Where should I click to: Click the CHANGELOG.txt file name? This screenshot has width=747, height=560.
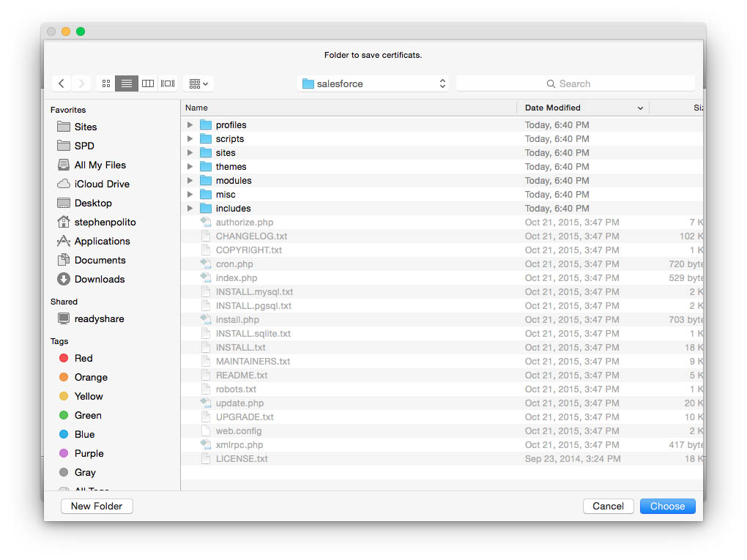pyautogui.click(x=251, y=236)
